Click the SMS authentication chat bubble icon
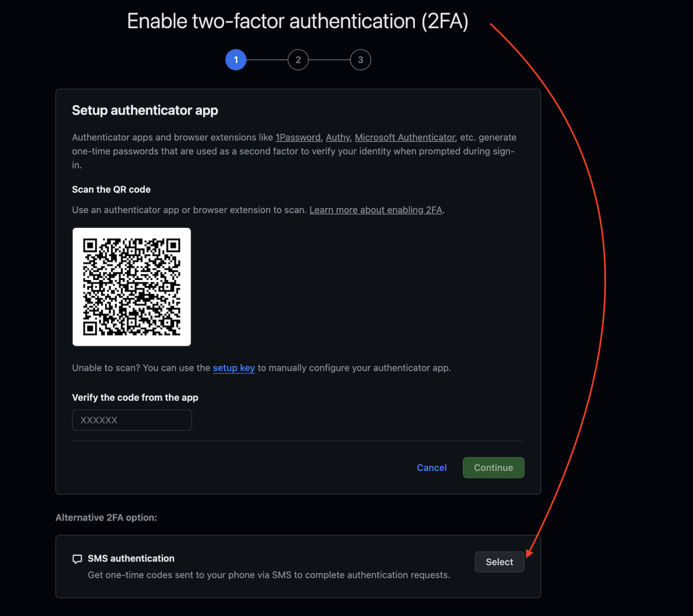 click(77, 559)
